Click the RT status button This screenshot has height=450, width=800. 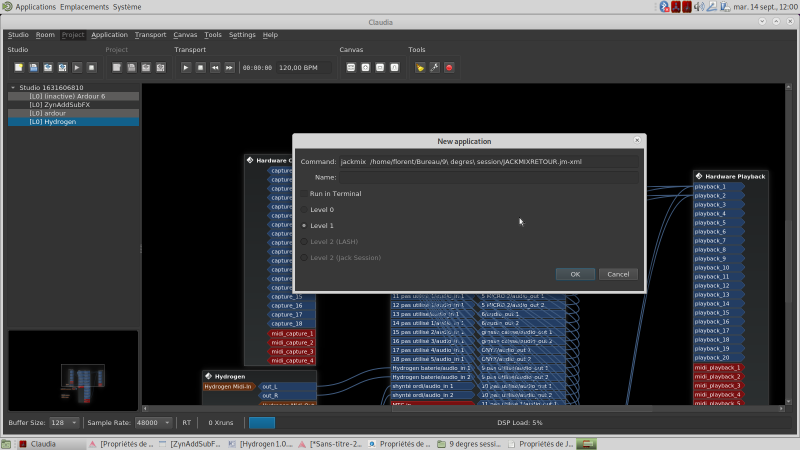(x=187, y=422)
